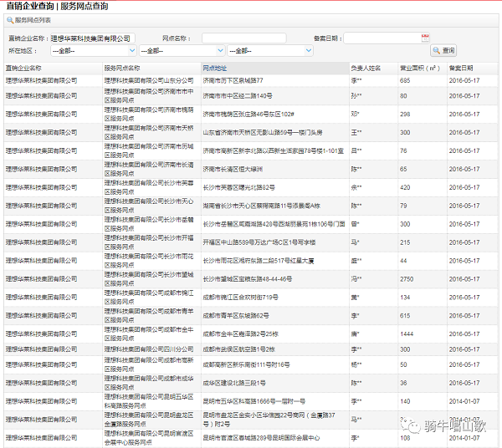Click the 备案日期 column header
Image resolution: width=502 pixels, height=448 pixels.
(461, 68)
